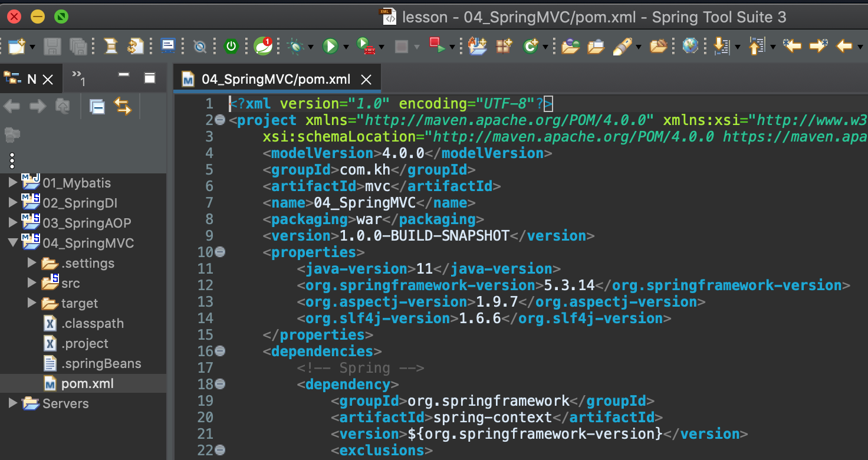Fold the dependencies element at line 16
Screen dimensions: 868x460
(x=221, y=351)
